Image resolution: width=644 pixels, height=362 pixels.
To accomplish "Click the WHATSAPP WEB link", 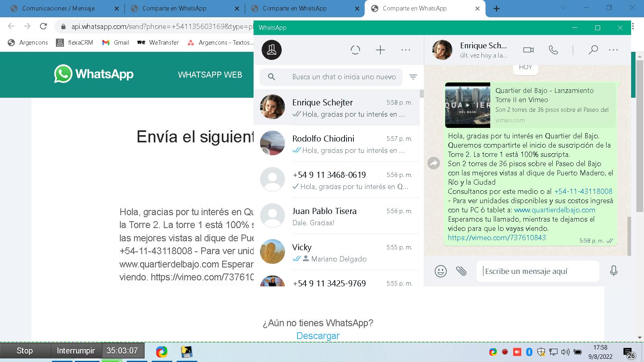I will pyautogui.click(x=210, y=75).
